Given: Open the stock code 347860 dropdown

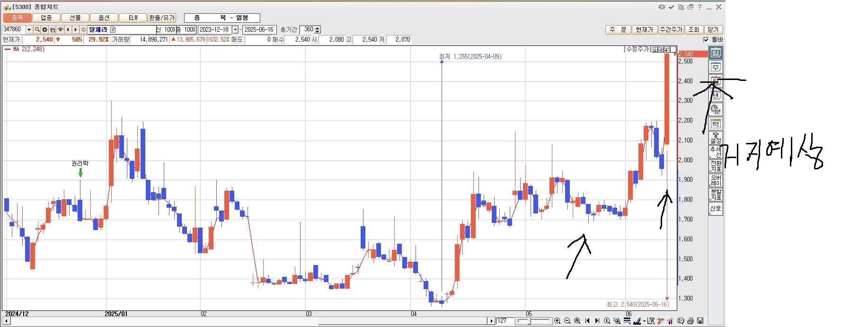Looking at the screenshot, I should click(29, 30).
